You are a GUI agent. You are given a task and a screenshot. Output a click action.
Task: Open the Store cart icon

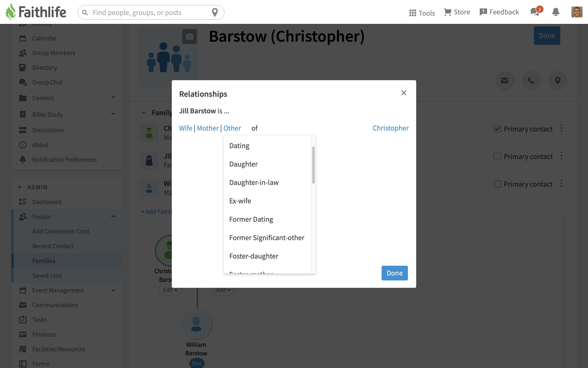click(448, 12)
